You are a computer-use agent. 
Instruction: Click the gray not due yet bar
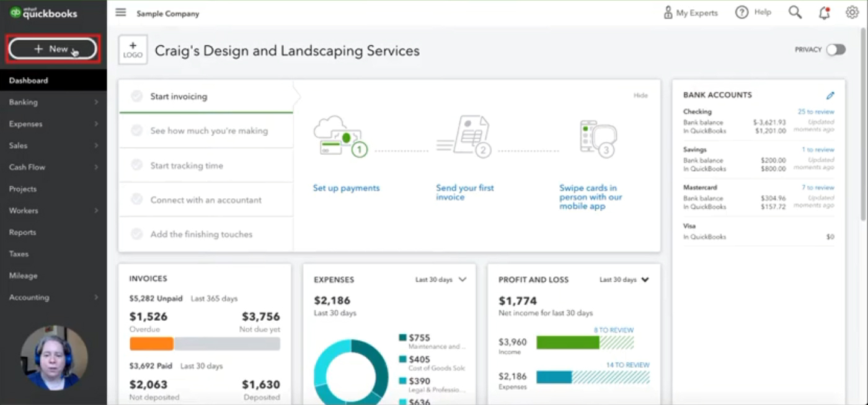227,344
